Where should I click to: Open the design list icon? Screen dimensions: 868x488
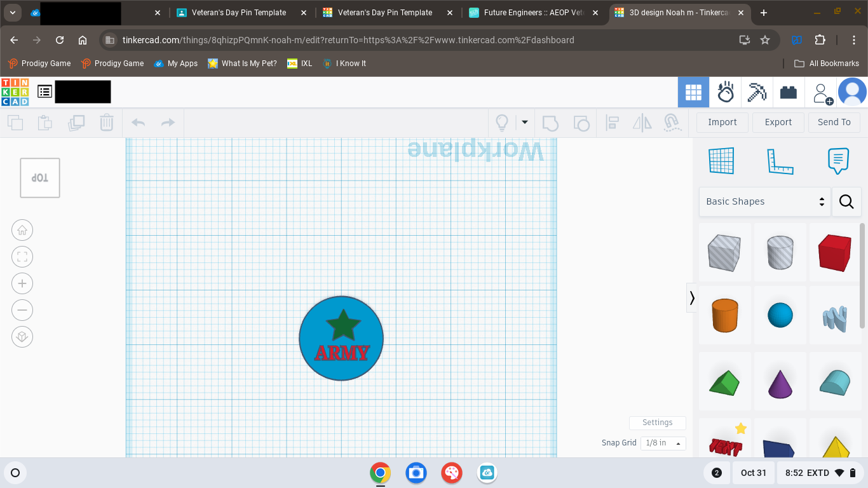click(44, 92)
